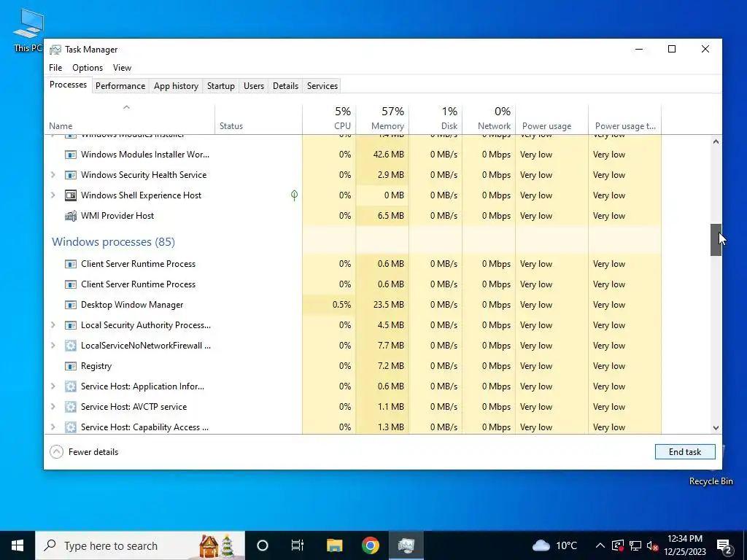
Task: Click the Service Host: Capability Access gear icon
Action: pos(71,427)
